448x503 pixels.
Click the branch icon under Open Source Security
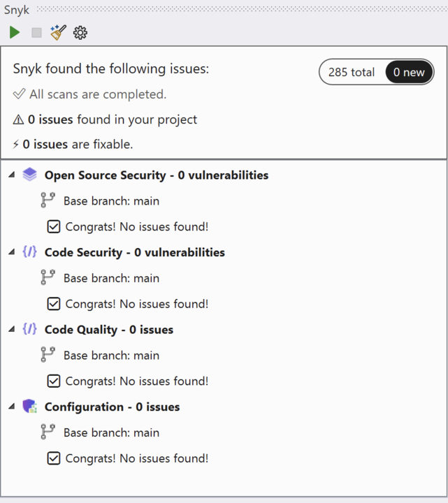point(48,201)
